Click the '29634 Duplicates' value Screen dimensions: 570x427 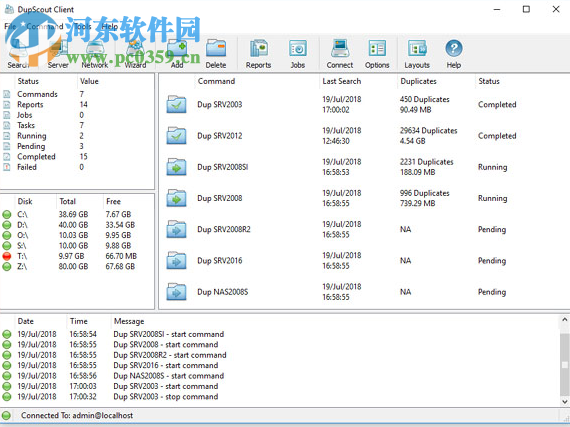point(429,131)
